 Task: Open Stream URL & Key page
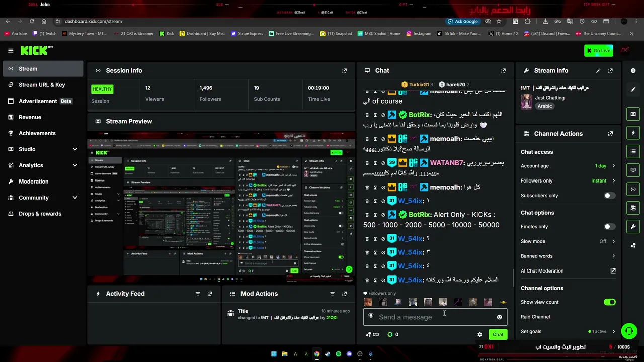tap(43, 85)
